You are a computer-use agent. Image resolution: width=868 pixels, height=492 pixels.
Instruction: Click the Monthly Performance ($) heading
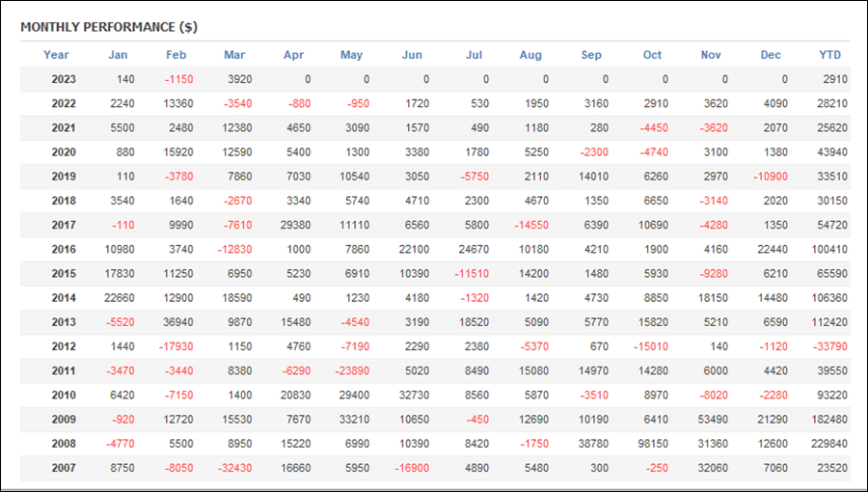click(109, 27)
